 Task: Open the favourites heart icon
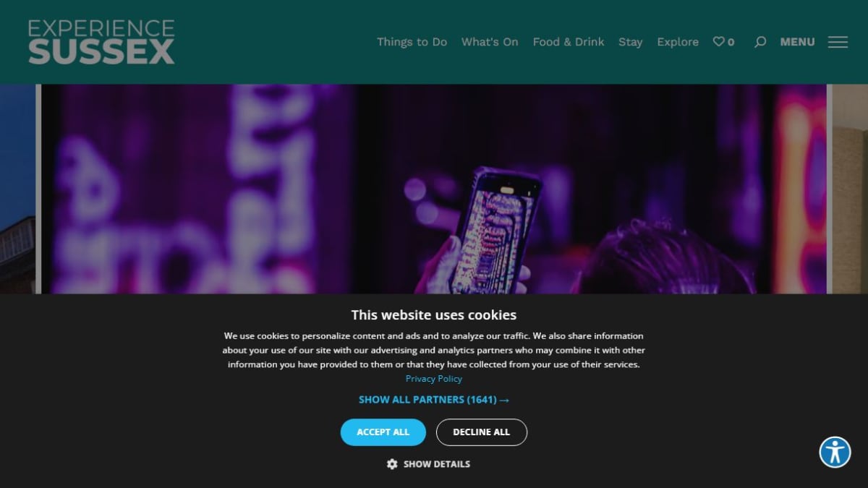[x=718, y=42]
